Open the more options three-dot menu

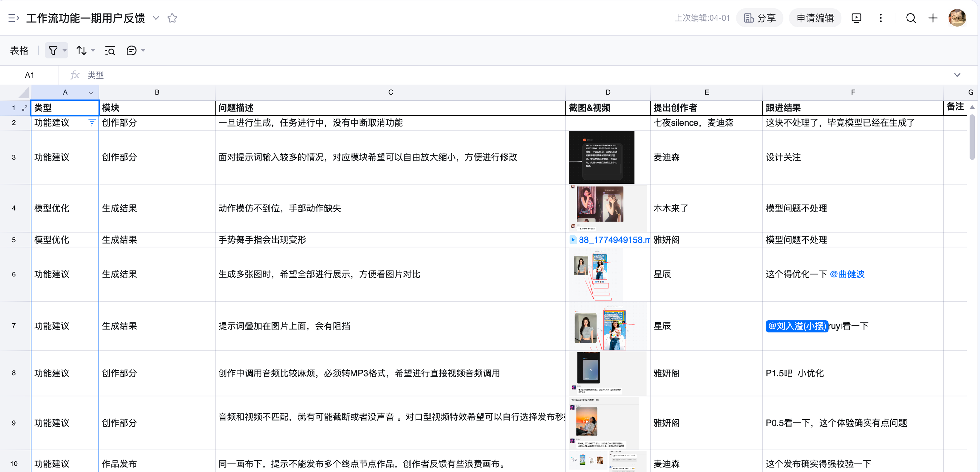[x=881, y=18]
